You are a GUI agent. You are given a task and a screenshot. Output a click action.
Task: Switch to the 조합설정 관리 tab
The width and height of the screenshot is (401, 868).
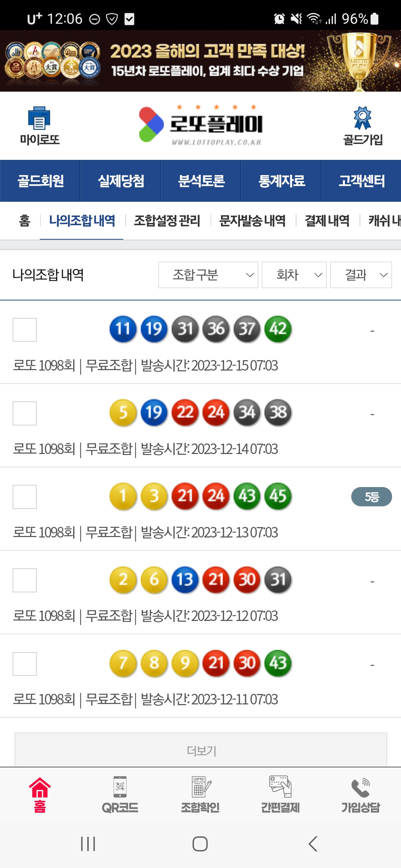(x=167, y=221)
